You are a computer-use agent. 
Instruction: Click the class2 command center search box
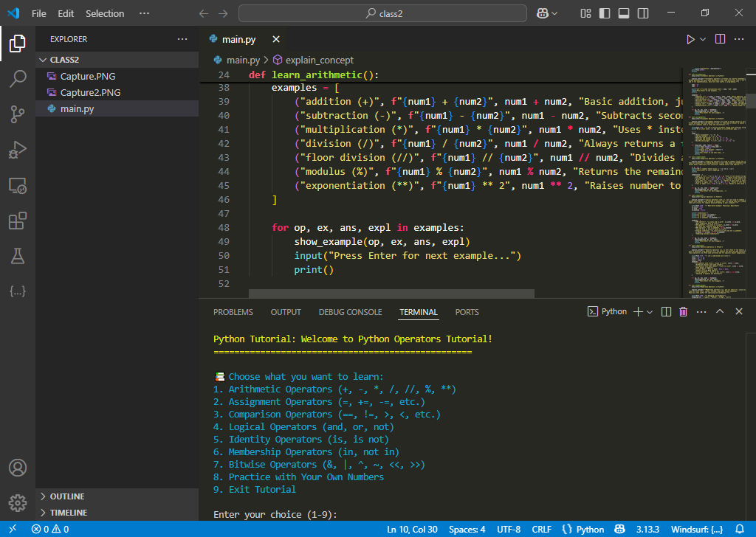click(x=383, y=13)
